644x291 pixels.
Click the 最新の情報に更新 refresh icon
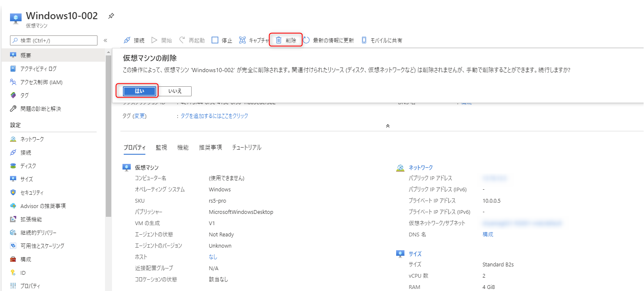coord(306,40)
